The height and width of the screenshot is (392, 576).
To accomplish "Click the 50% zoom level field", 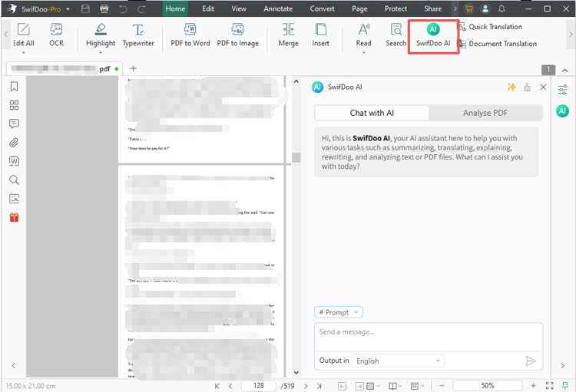I will (488, 386).
